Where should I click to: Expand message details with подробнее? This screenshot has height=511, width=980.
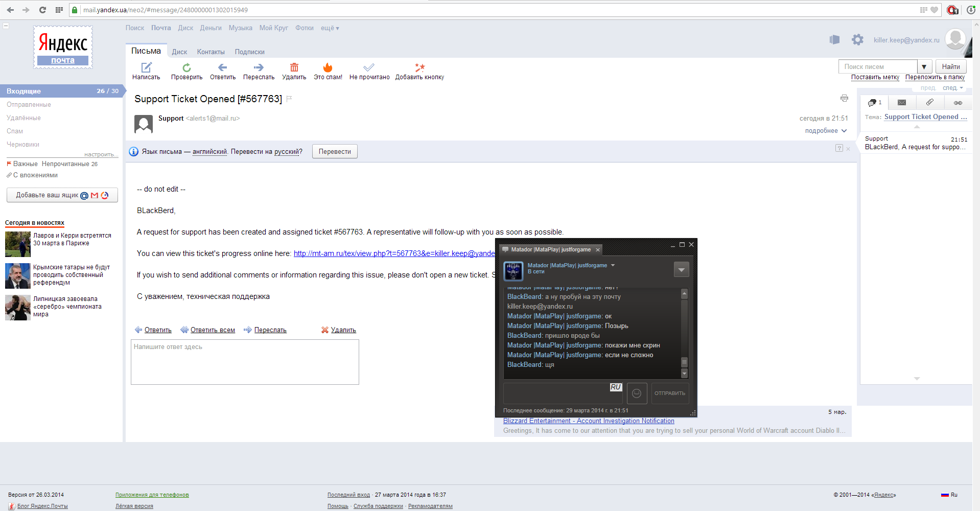pyautogui.click(x=826, y=131)
